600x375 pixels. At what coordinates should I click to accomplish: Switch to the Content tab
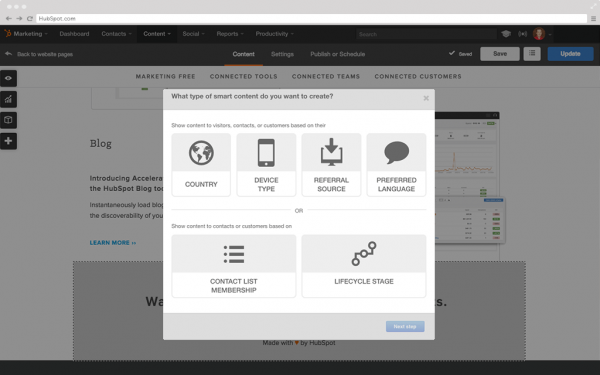coord(243,54)
